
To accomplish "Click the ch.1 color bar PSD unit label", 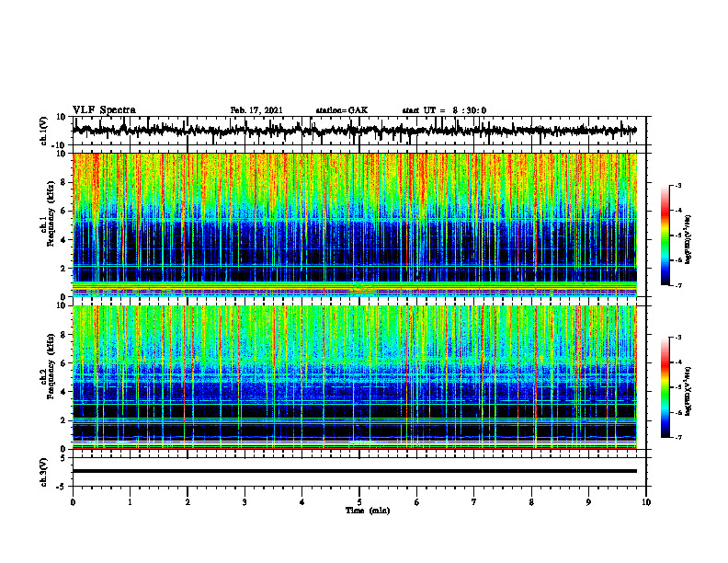I will 688,240.
